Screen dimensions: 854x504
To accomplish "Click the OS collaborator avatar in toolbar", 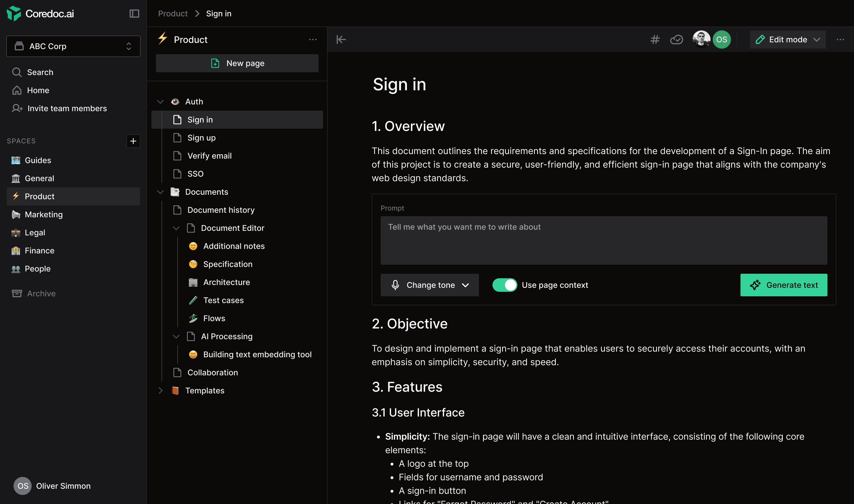I will pos(722,40).
